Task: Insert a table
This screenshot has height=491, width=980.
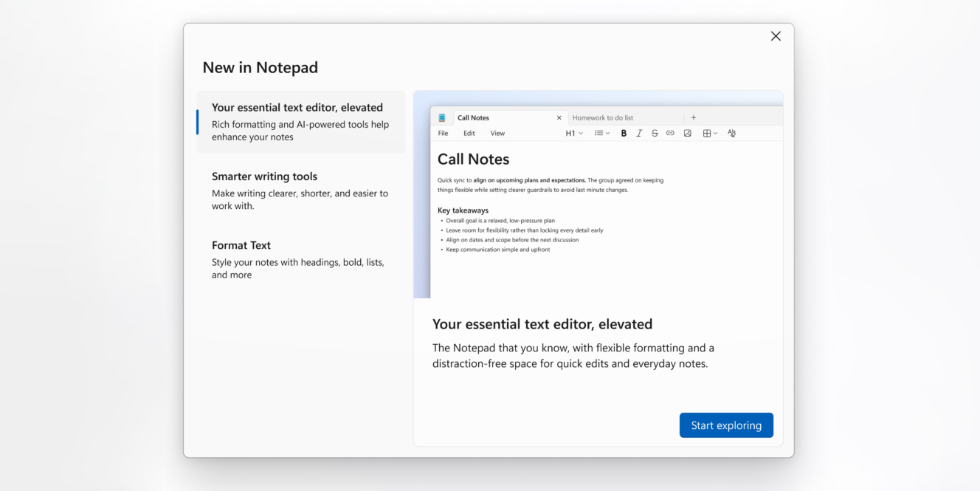Action: 706,133
